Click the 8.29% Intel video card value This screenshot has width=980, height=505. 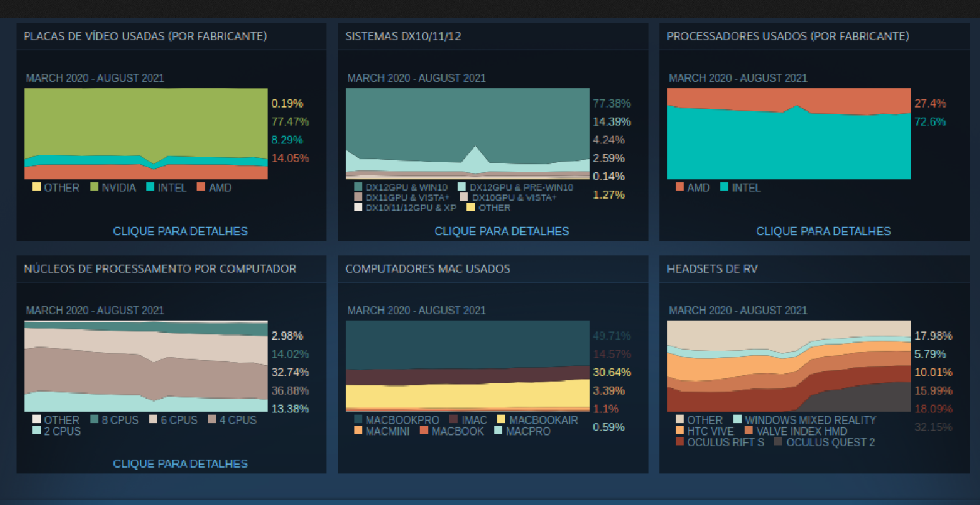pyautogui.click(x=287, y=140)
